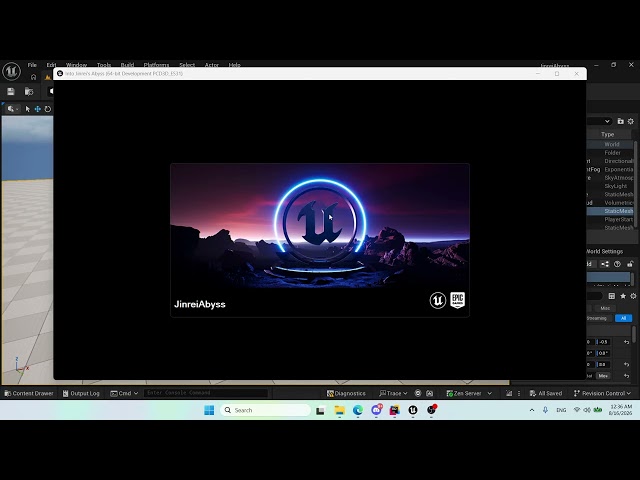Toggle the favorites star in the Details panel
Viewport: 640px width, 480px height.
click(x=623, y=296)
